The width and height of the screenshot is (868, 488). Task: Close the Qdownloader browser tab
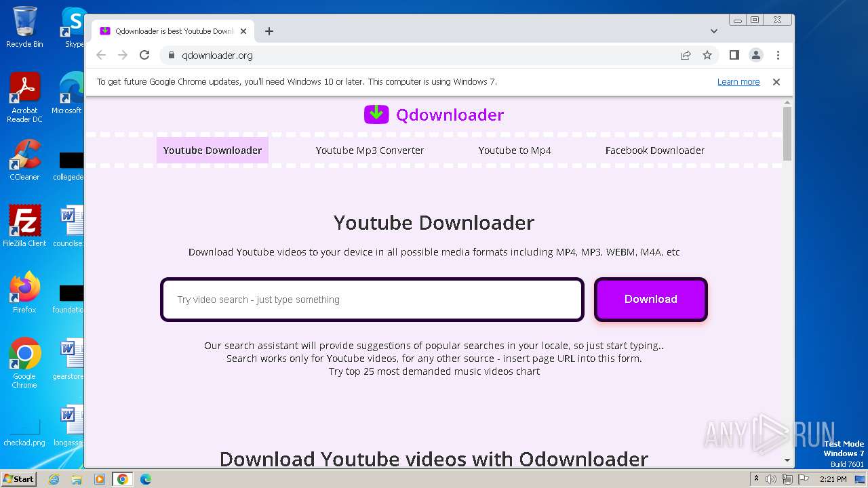(243, 31)
